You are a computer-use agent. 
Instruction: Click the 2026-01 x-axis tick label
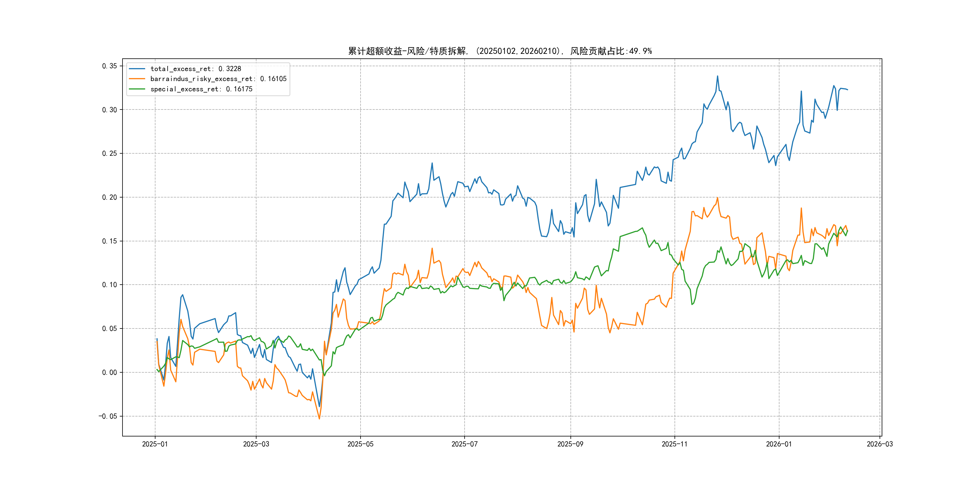pos(779,444)
